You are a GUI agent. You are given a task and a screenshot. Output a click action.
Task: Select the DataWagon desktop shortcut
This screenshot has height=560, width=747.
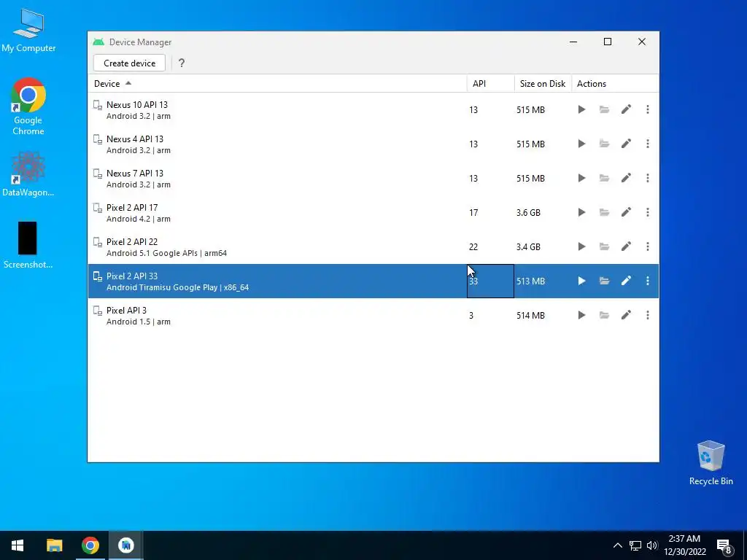[28, 174]
